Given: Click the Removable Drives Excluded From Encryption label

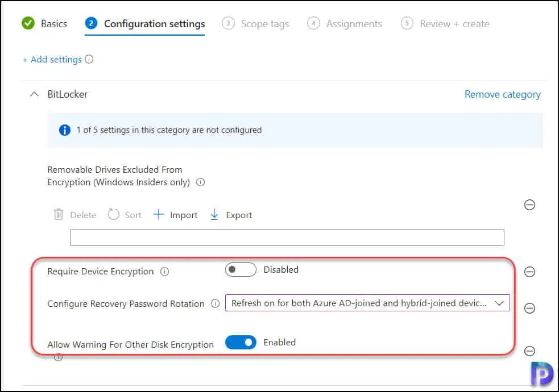Looking at the screenshot, I should 119,176.
